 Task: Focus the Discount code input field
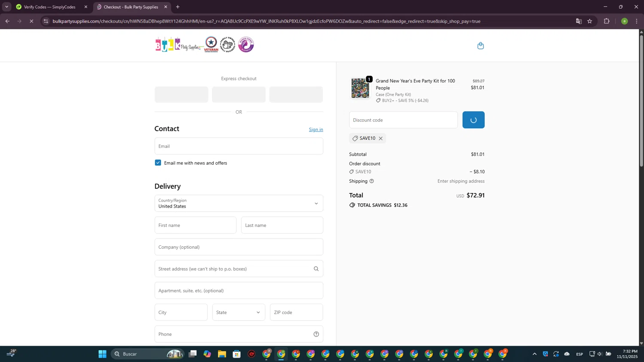403,120
